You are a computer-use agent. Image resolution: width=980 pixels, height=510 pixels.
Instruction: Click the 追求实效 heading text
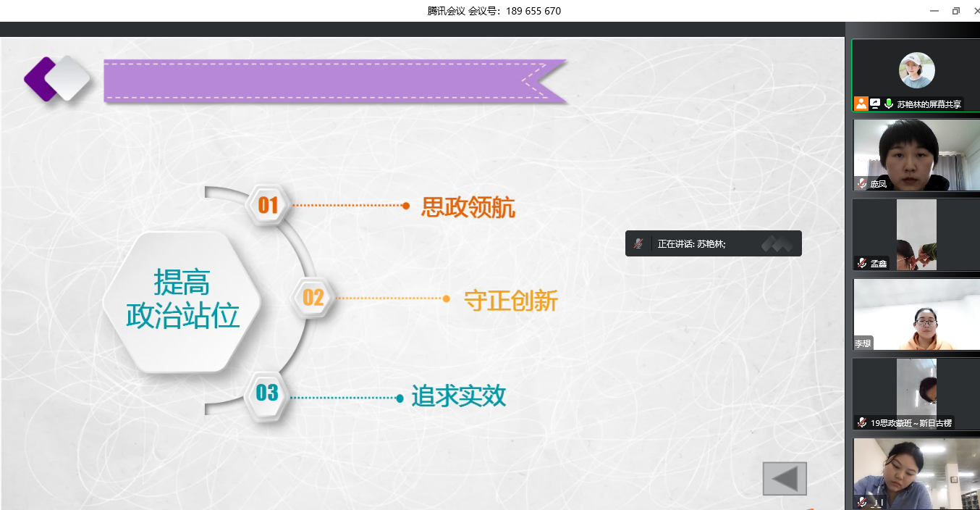coord(458,396)
